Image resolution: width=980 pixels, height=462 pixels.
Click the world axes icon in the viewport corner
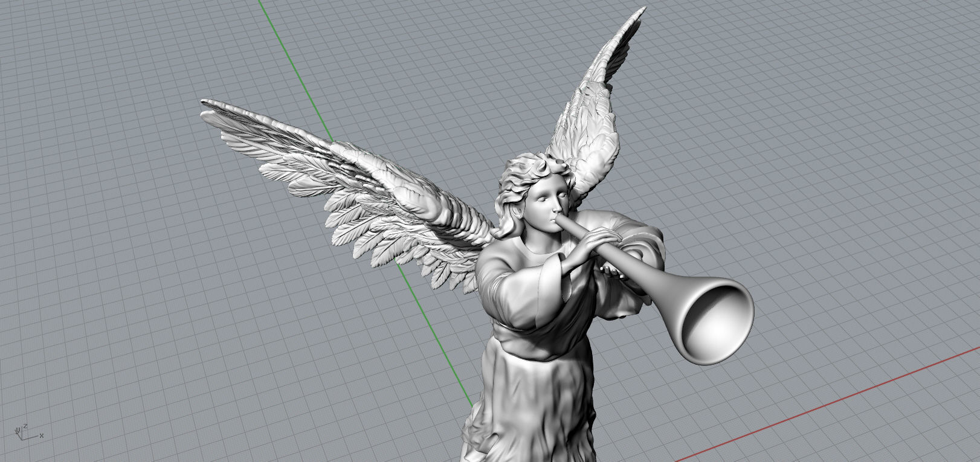pos(28,431)
